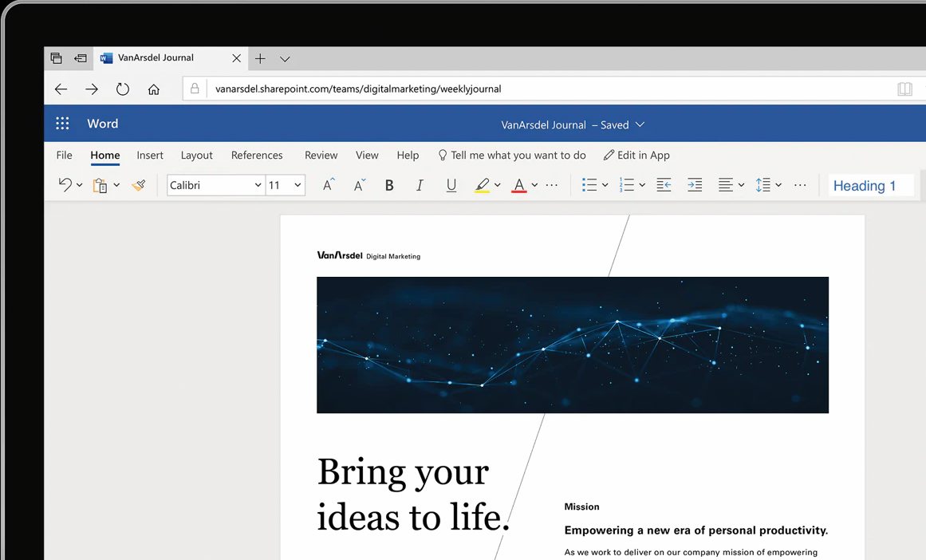
Task: Click the Bullets list icon
Action: [589, 185]
